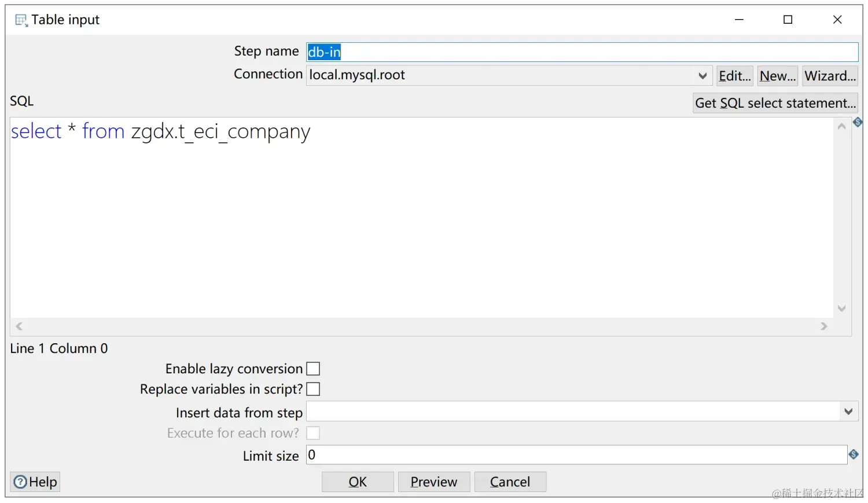868x503 pixels.
Task: Click Edit... connection button
Action: tap(735, 76)
